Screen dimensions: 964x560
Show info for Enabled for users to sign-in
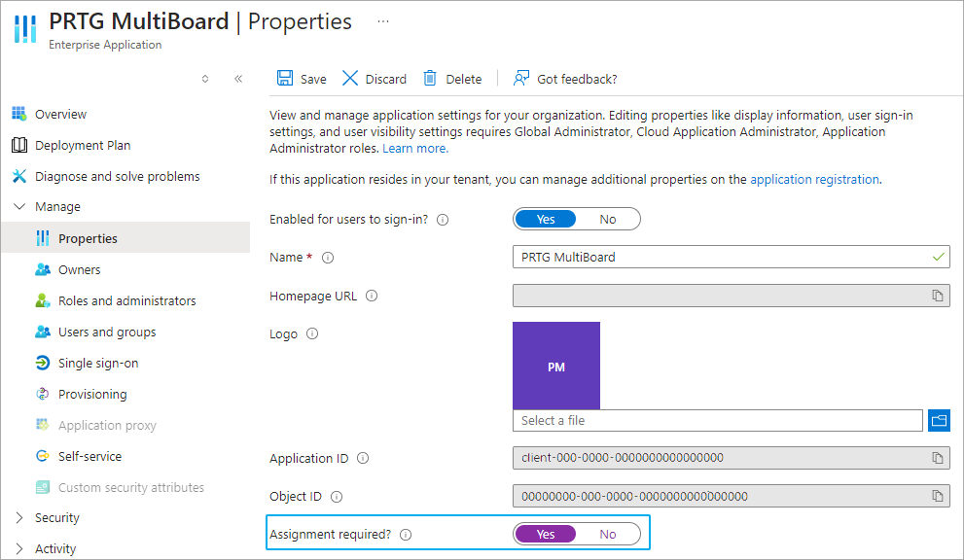click(443, 220)
